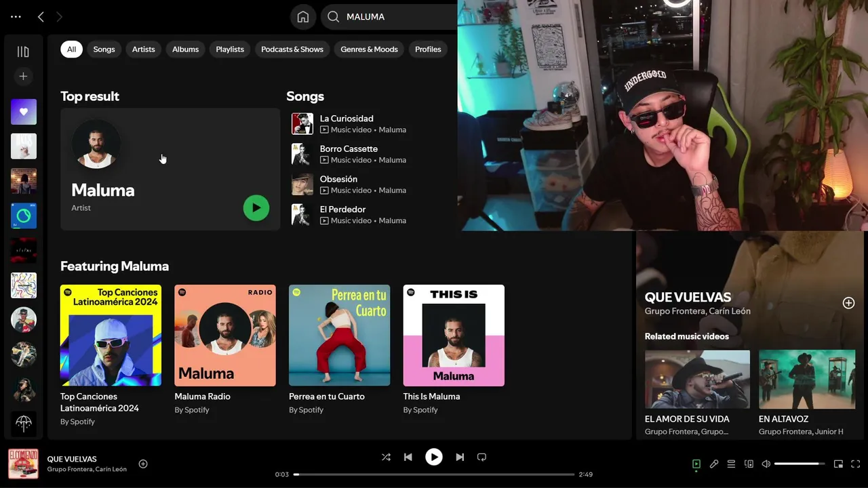Open the three-dot app menu
The image size is (868, 488).
tap(16, 17)
